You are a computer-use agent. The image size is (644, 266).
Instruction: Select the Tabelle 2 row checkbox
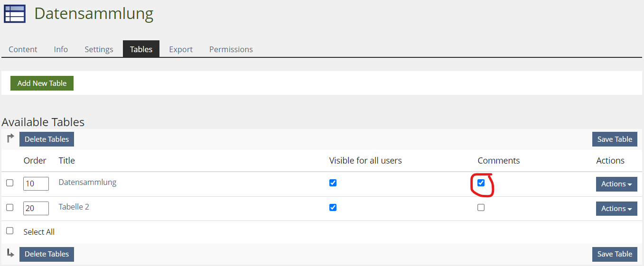click(x=10, y=208)
